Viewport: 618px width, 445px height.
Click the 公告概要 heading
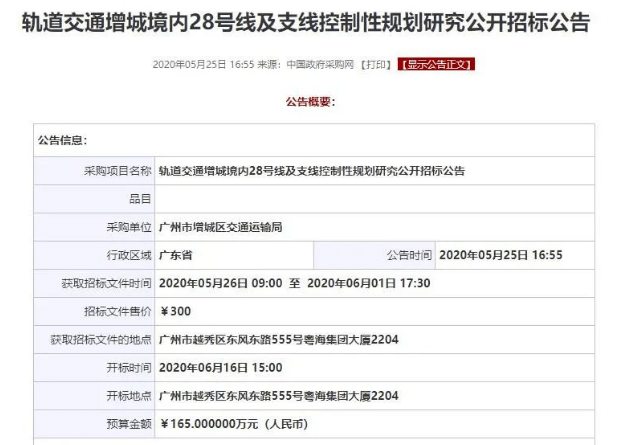coord(311,102)
